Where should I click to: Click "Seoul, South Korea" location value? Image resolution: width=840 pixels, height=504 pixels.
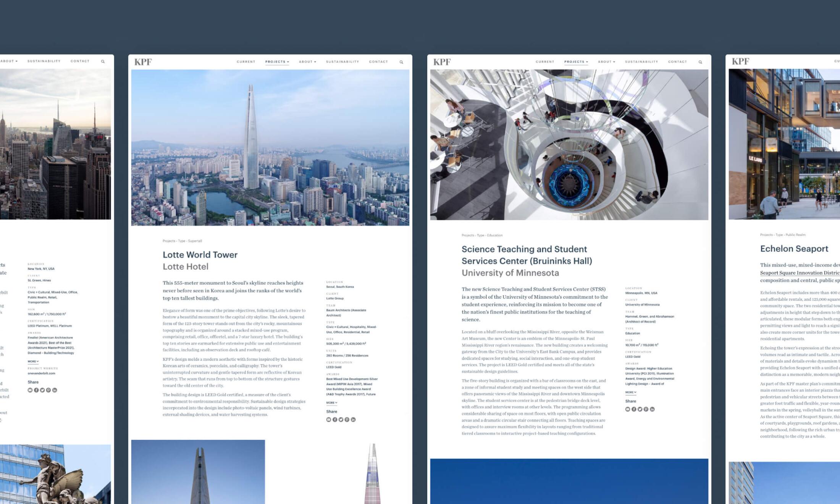[x=340, y=287]
